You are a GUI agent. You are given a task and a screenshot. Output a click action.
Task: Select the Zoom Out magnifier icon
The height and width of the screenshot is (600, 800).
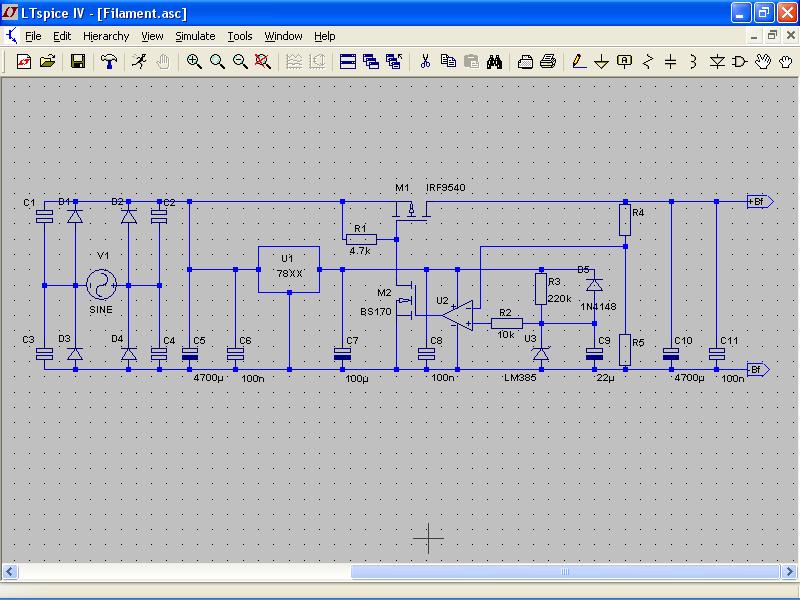coord(240,62)
